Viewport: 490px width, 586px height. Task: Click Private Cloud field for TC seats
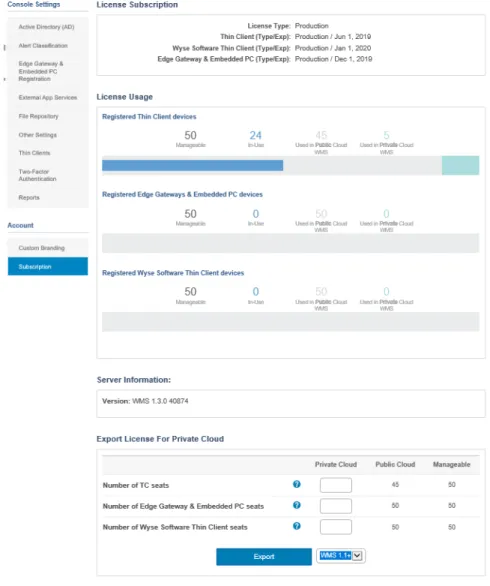pyautogui.click(x=336, y=485)
